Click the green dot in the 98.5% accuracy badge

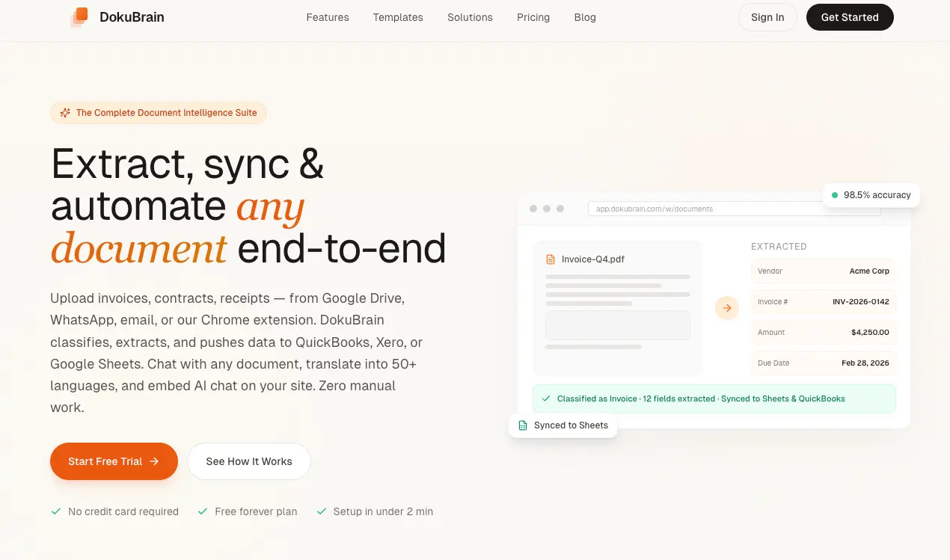(835, 195)
